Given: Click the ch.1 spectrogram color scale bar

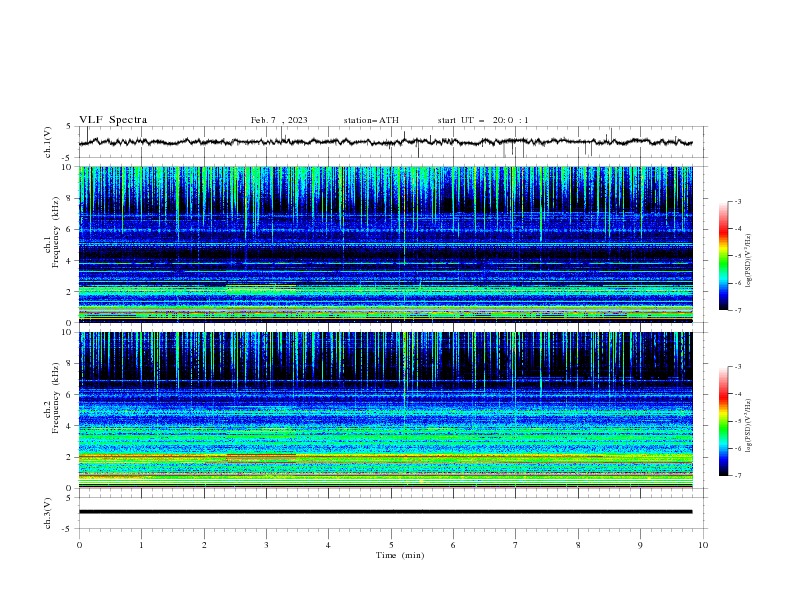Looking at the screenshot, I should pos(723,256).
